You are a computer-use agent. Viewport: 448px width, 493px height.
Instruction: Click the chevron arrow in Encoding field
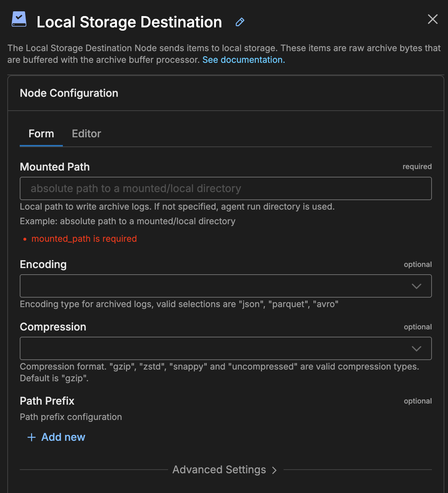pyautogui.click(x=416, y=286)
